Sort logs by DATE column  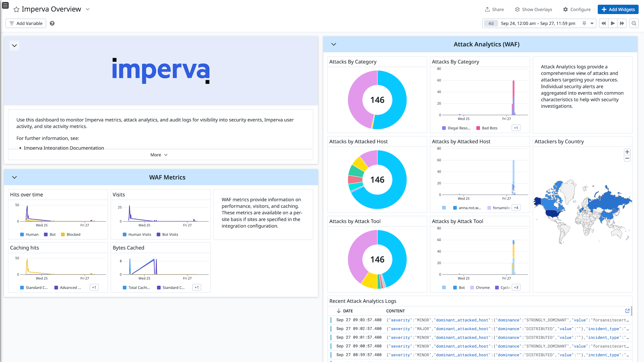345,311
